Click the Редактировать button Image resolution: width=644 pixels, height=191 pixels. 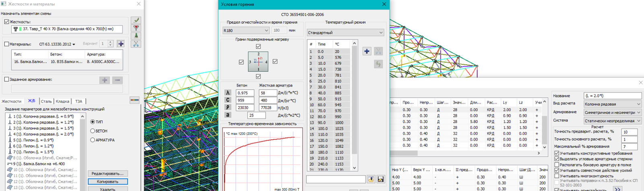click(x=107, y=174)
